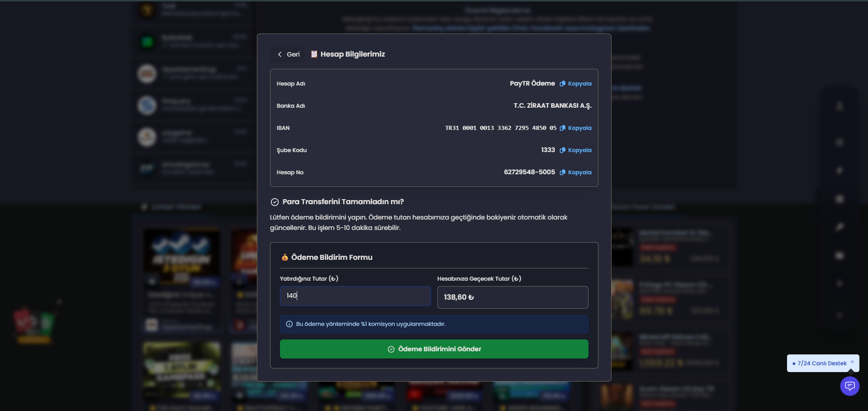Image resolution: width=868 pixels, height=411 pixels.
Task: Click the Hesap Bilgilerimiz heading text
Action: click(x=353, y=54)
